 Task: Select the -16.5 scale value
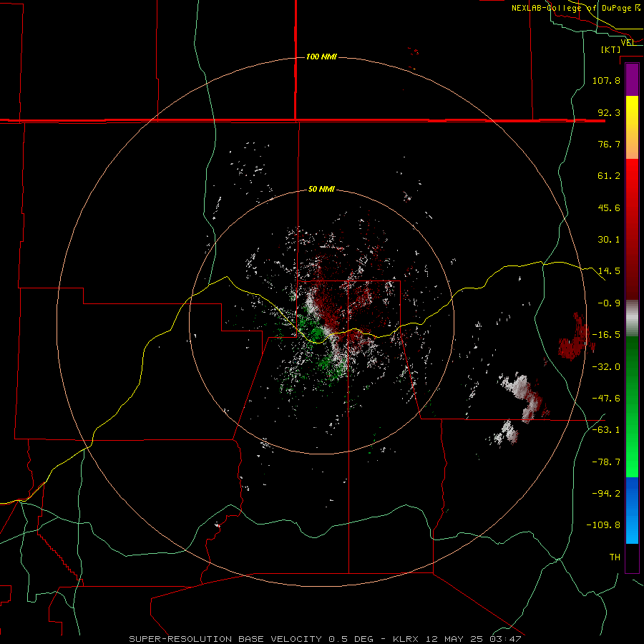pos(606,335)
